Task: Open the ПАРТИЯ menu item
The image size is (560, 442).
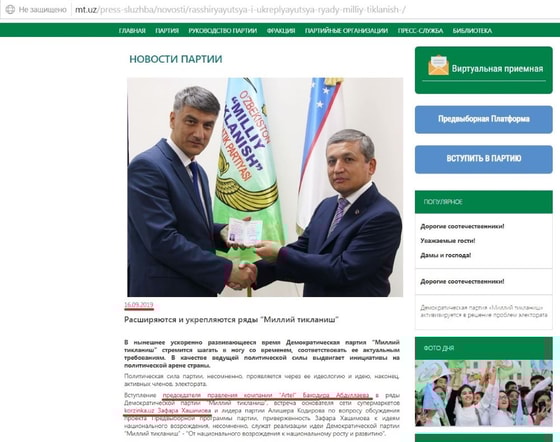Action: coord(167,31)
